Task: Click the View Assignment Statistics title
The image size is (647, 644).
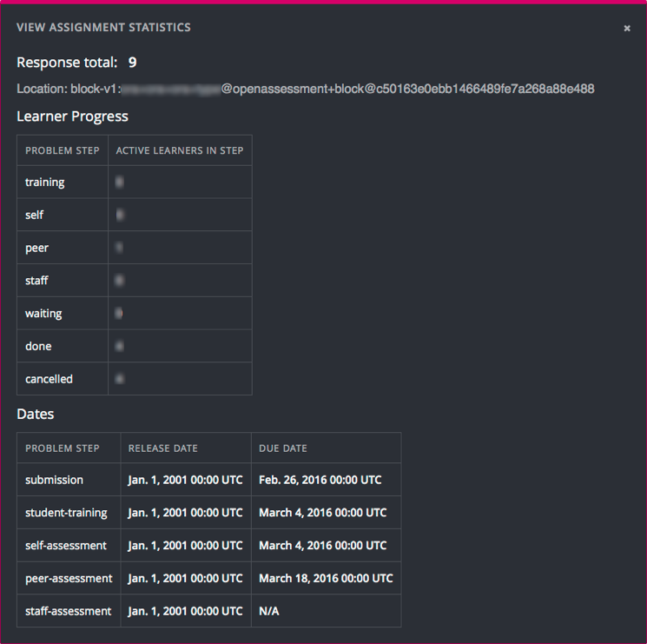Action: [103, 28]
